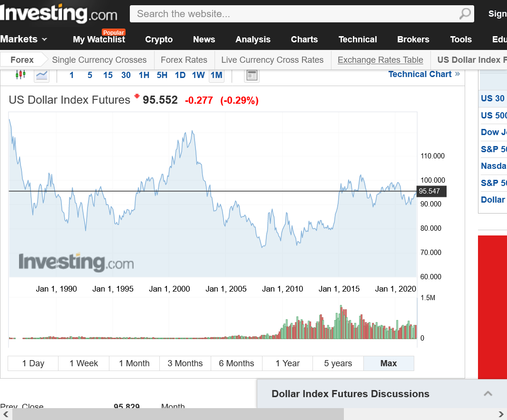Open the Charts menu
This screenshot has width=507, height=420.
pyautogui.click(x=304, y=39)
